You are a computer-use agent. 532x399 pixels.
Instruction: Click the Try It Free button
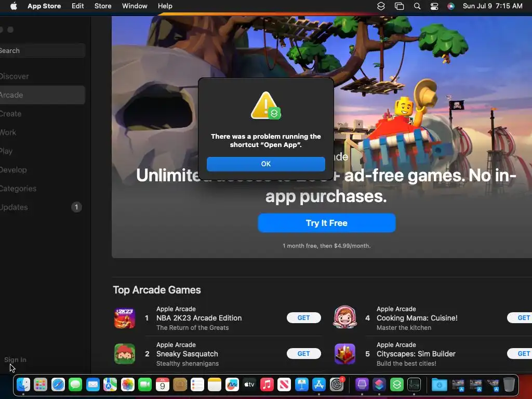click(x=327, y=223)
